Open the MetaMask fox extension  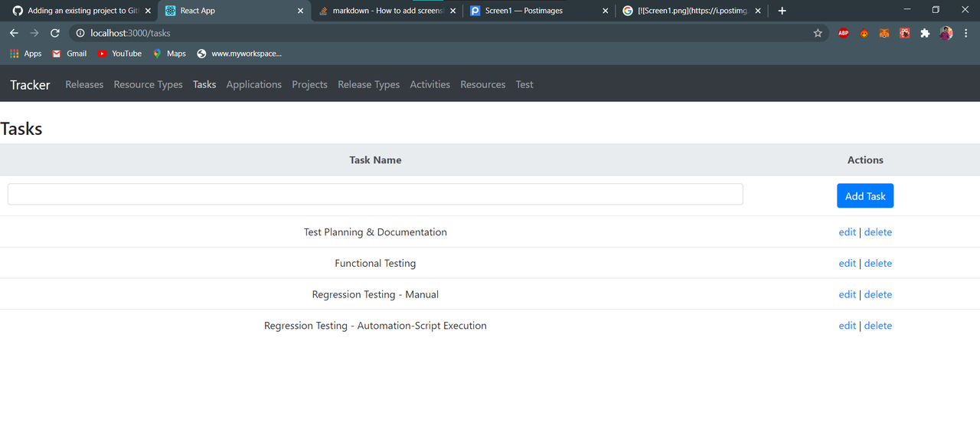coord(884,33)
